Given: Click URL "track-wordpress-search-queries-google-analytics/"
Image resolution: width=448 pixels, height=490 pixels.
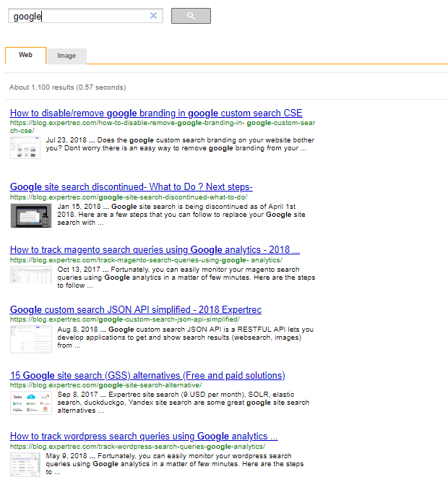Looking at the screenshot, I should (137, 447).
